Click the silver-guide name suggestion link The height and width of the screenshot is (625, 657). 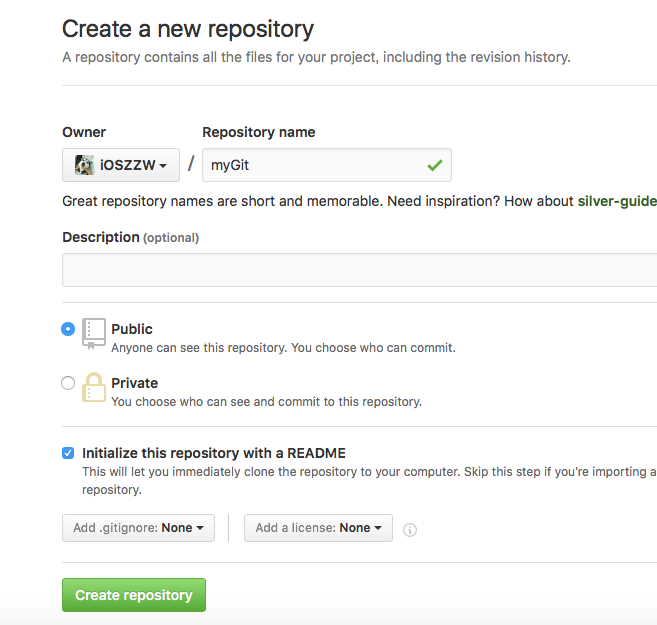point(616,201)
